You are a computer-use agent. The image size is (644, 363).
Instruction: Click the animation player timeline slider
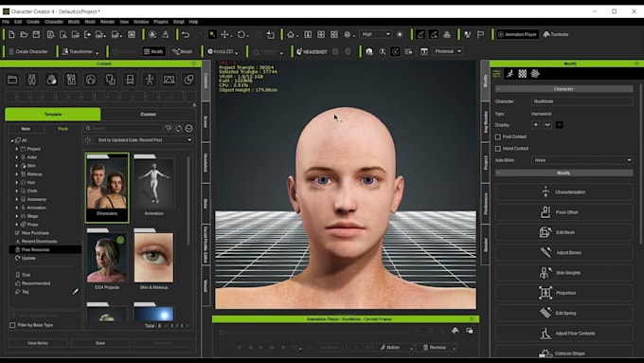[314, 332]
